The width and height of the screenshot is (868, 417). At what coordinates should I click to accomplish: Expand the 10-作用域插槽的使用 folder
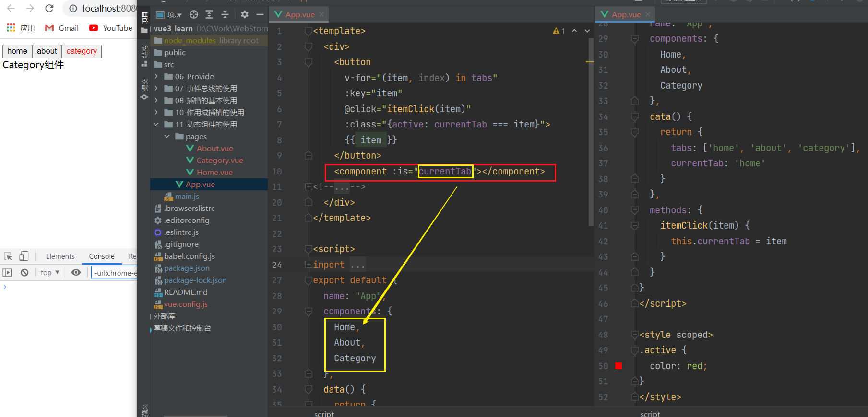tap(156, 112)
